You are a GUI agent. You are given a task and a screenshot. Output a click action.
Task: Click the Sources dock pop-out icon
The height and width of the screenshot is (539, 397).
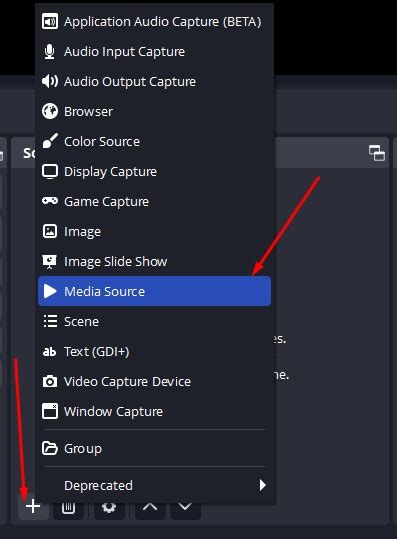click(377, 153)
